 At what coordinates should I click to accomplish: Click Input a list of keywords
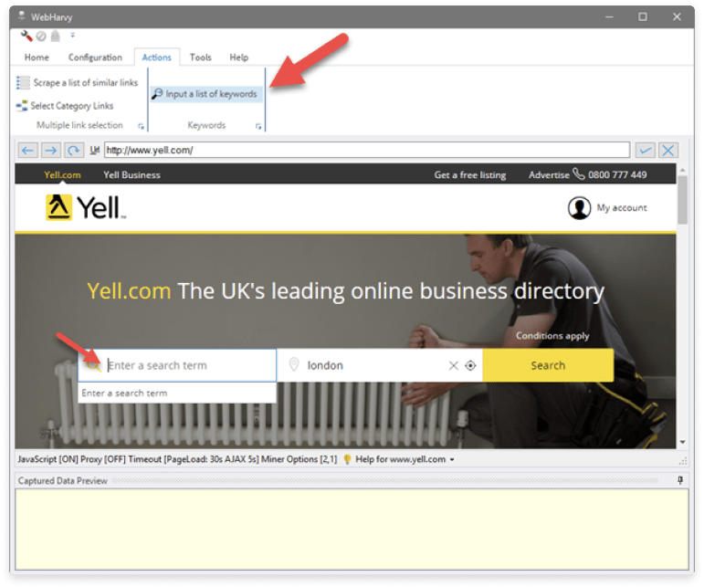click(x=205, y=94)
